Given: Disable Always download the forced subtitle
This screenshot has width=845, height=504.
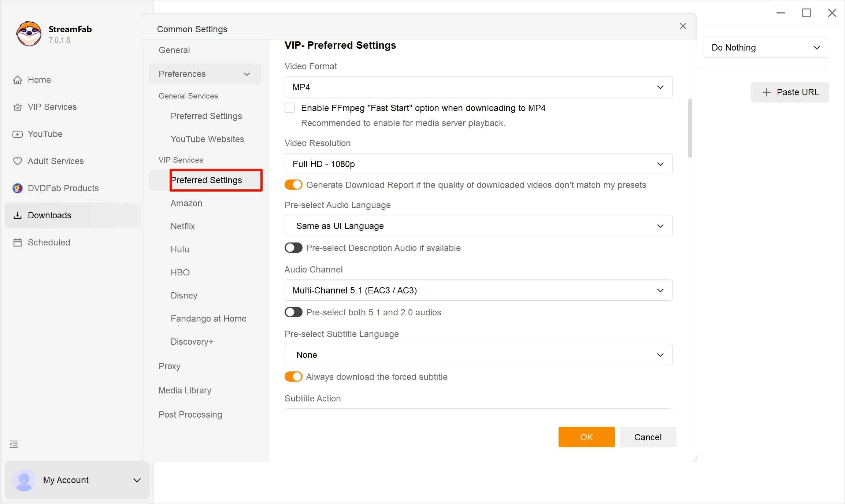Looking at the screenshot, I should pyautogui.click(x=293, y=377).
